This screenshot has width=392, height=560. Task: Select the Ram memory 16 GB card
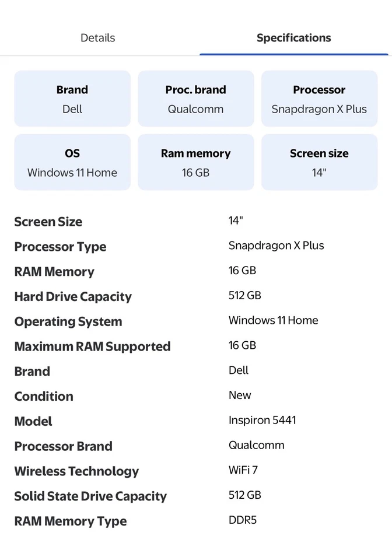point(195,162)
